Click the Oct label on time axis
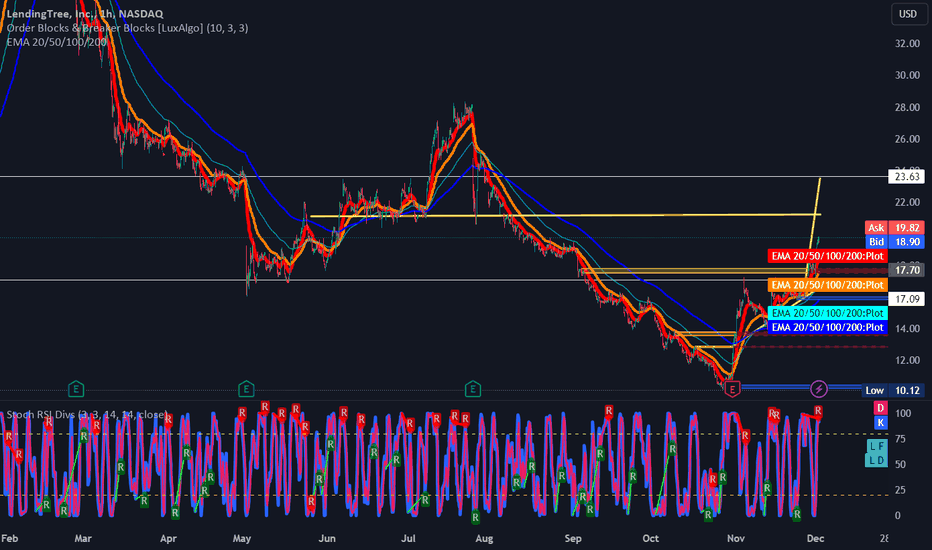This screenshot has height=550, width=932. click(650, 538)
